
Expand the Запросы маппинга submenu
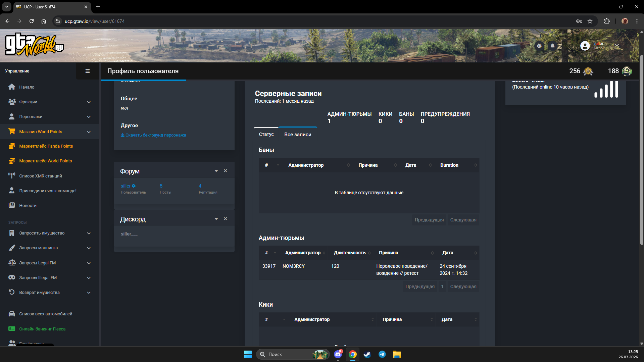click(x=89, y=248)
